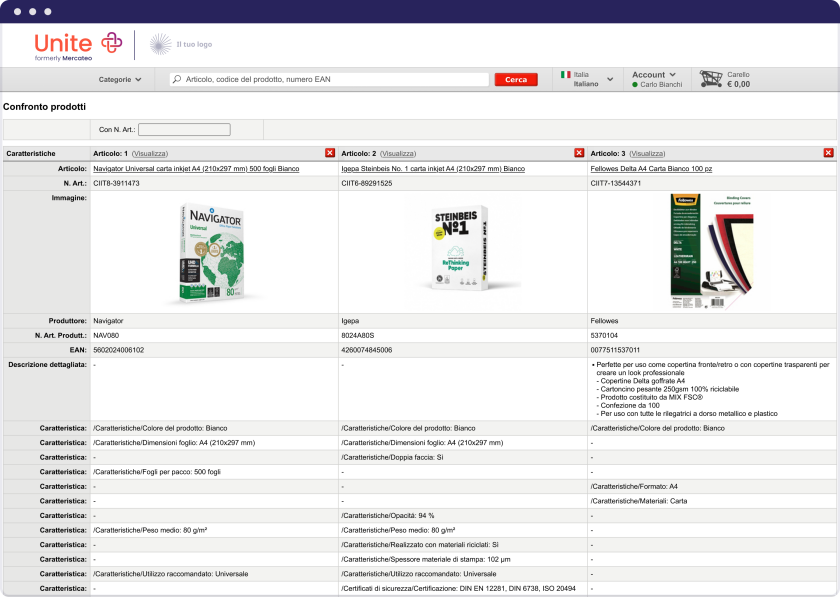The height and width of the screenshot is (597, 840).
Task: Click producer code 5370104
Action: coord(604,335)
